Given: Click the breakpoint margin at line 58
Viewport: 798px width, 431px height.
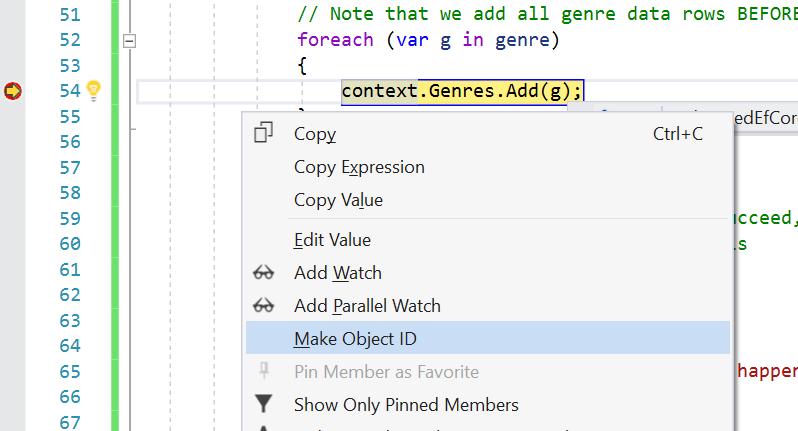Looking at the screenshot, I should [13, 193].
